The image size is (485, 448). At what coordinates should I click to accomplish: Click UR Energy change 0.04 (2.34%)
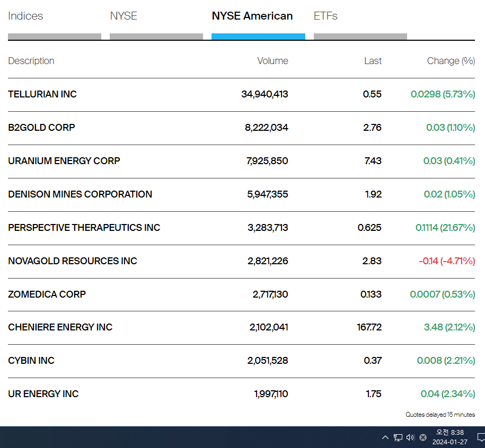[x=448, y=394]
